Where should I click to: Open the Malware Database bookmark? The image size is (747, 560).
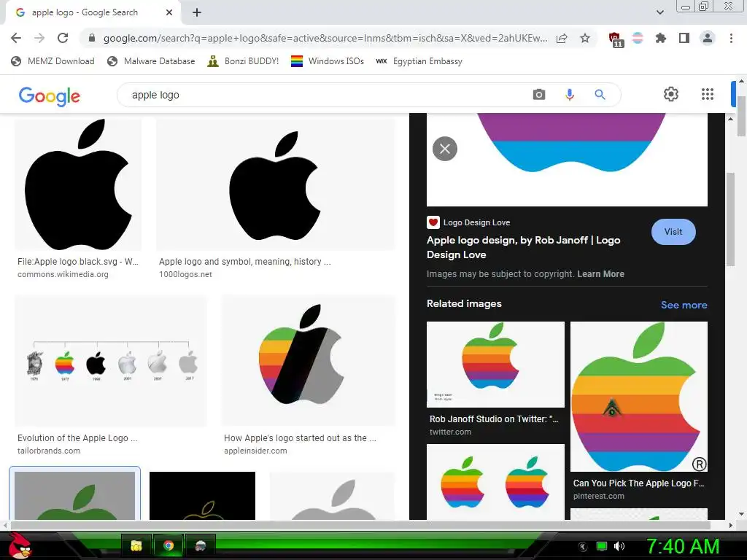152,61
